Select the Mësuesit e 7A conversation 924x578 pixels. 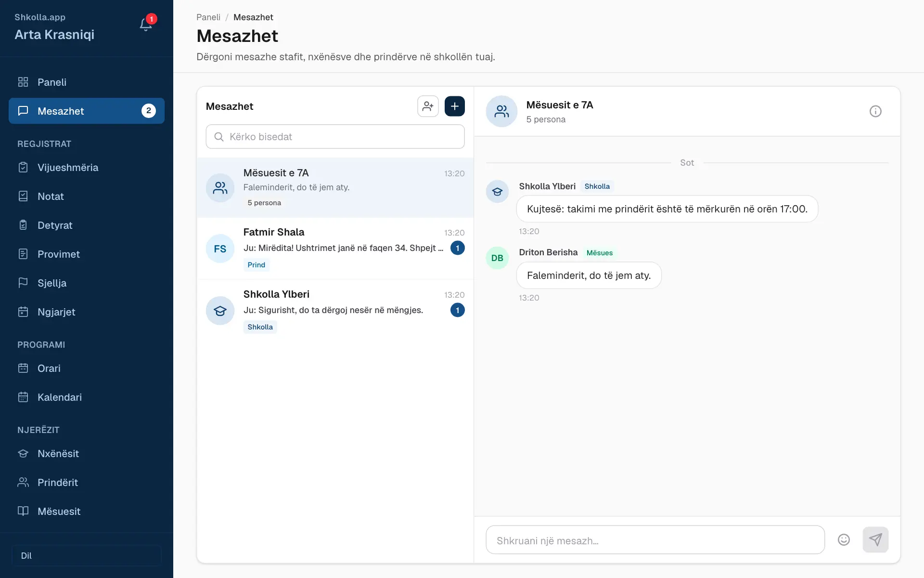click(x=335, y=188)
